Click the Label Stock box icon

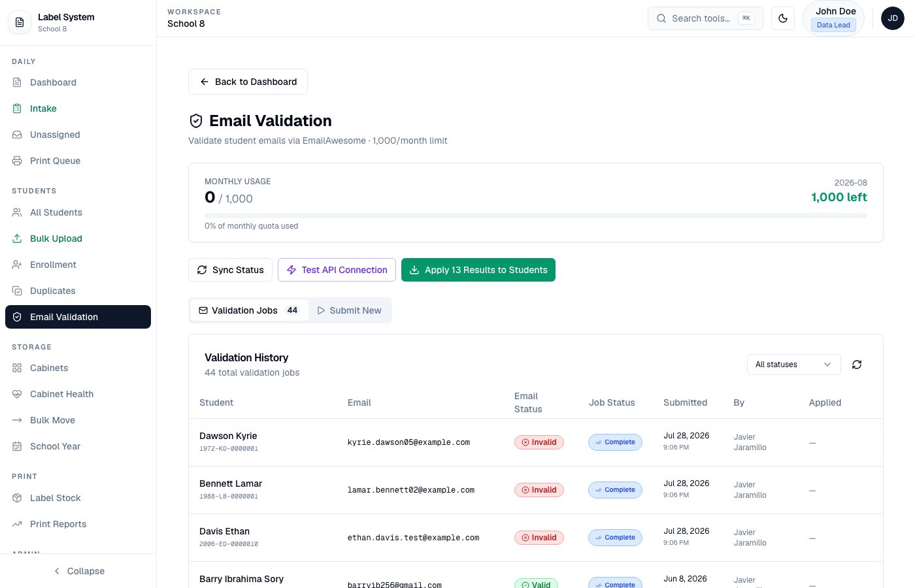(x=17, y=498)
